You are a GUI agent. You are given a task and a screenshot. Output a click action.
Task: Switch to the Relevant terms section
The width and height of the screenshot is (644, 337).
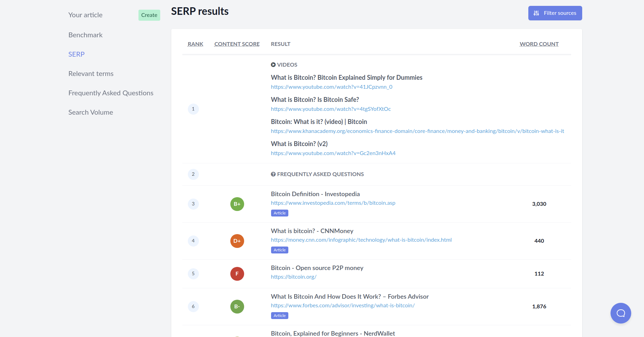coord(91,74)
